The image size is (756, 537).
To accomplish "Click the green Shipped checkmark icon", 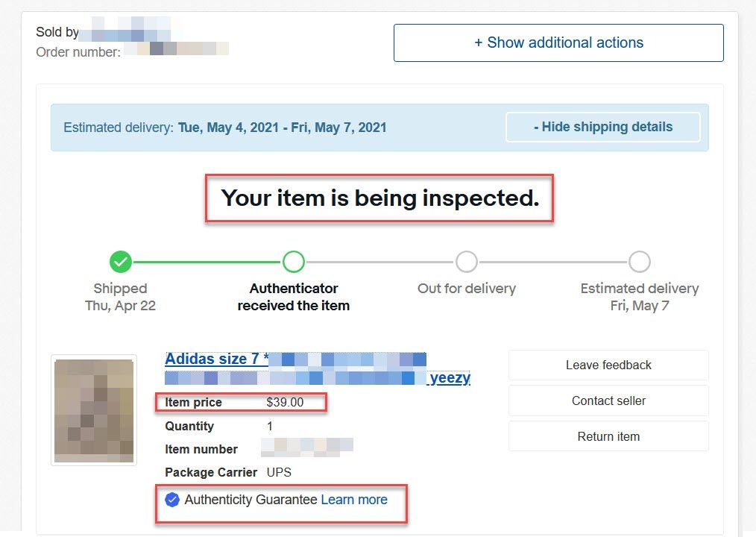I will (121, 262).
